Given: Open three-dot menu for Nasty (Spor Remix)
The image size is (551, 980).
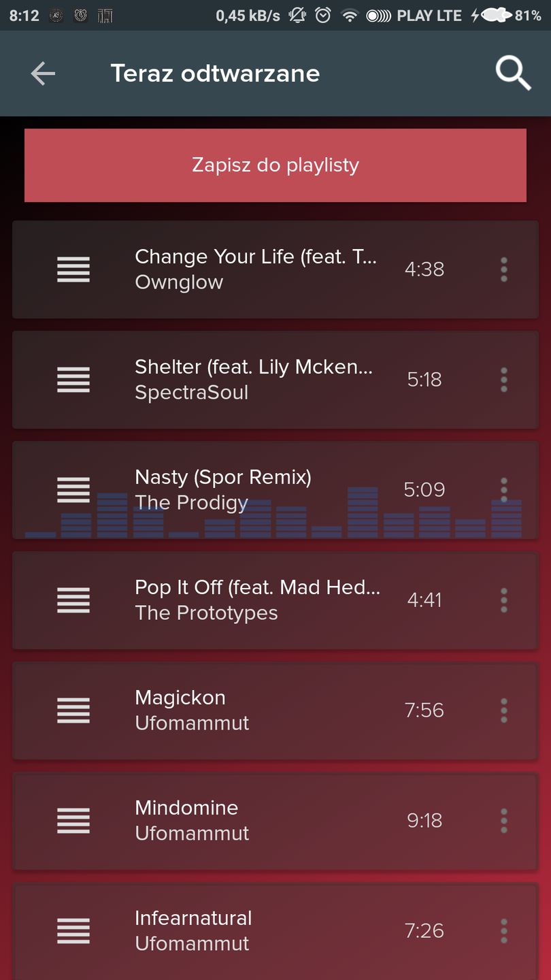Looking at the screenshot, I should [504, 490].
